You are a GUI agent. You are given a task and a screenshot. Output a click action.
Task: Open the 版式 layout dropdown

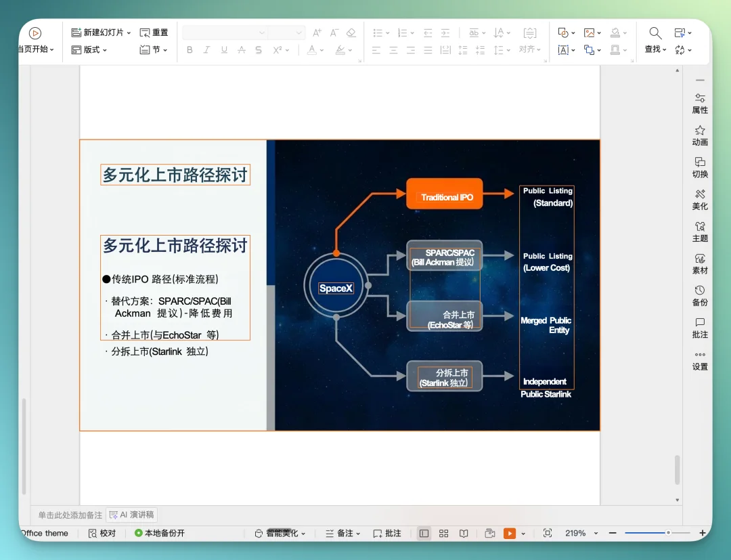click(x=89, y=49)
